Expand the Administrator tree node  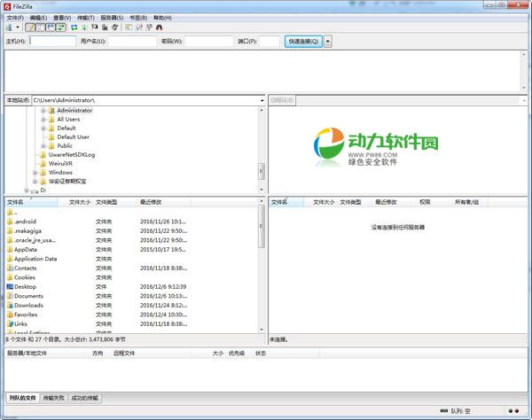[43, 111]
